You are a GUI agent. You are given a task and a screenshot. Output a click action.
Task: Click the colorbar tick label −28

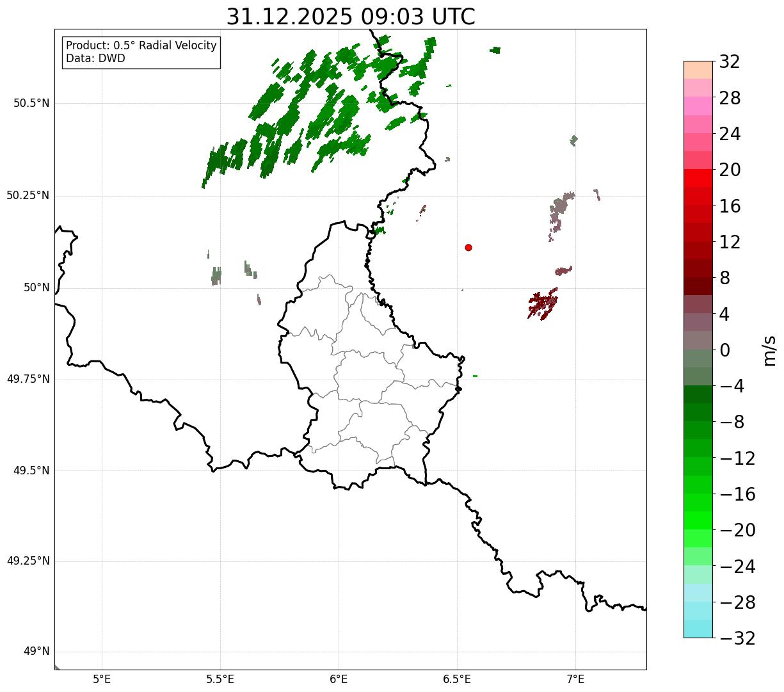pyautogui.click(x=737, y=602)
